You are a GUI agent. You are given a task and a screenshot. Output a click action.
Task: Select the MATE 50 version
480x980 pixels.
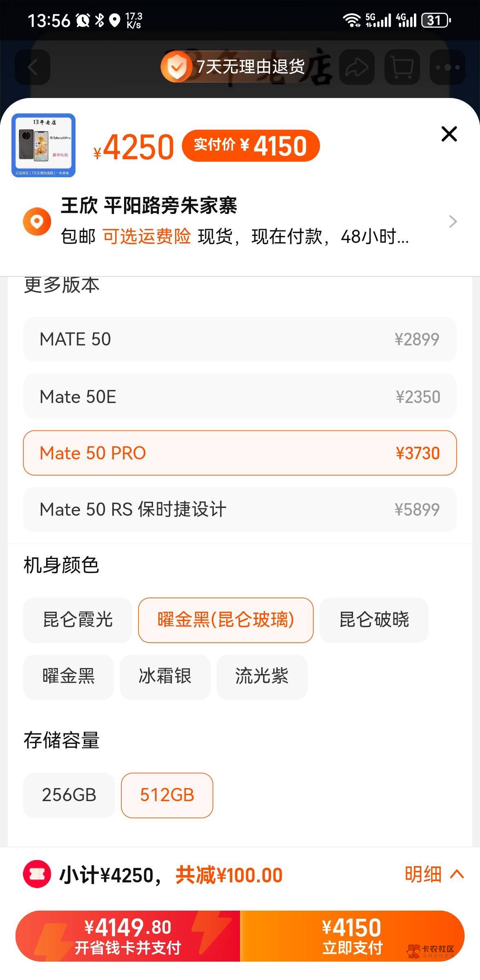(x=240, y=339)
